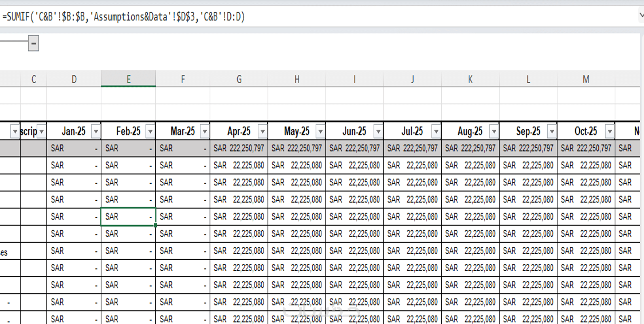Select column K header
Viewport: 644px width, 324px height.
(470, 79)
